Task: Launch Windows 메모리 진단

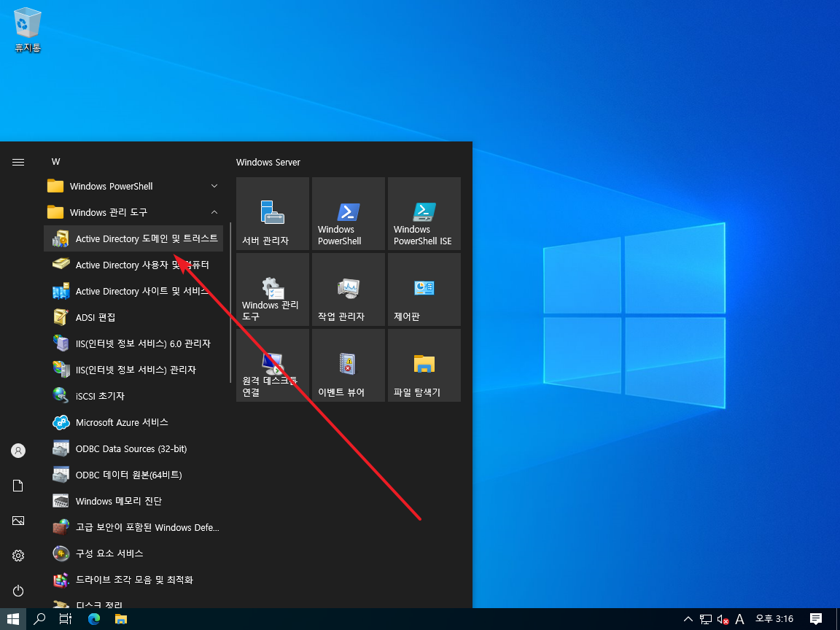Action: (x=133, y=502)
